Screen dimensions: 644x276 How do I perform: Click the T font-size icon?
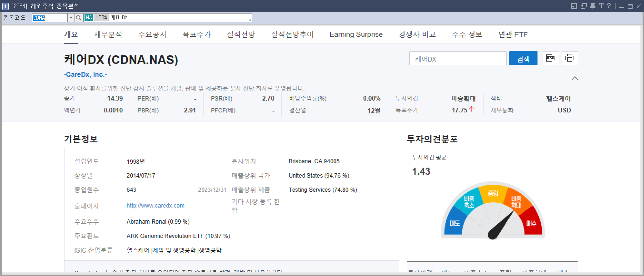[x=601, y=6]
